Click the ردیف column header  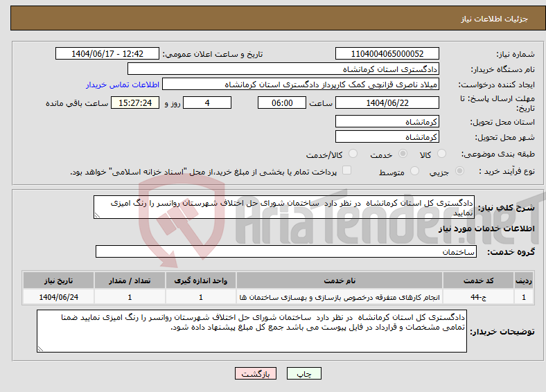(524, 280)
